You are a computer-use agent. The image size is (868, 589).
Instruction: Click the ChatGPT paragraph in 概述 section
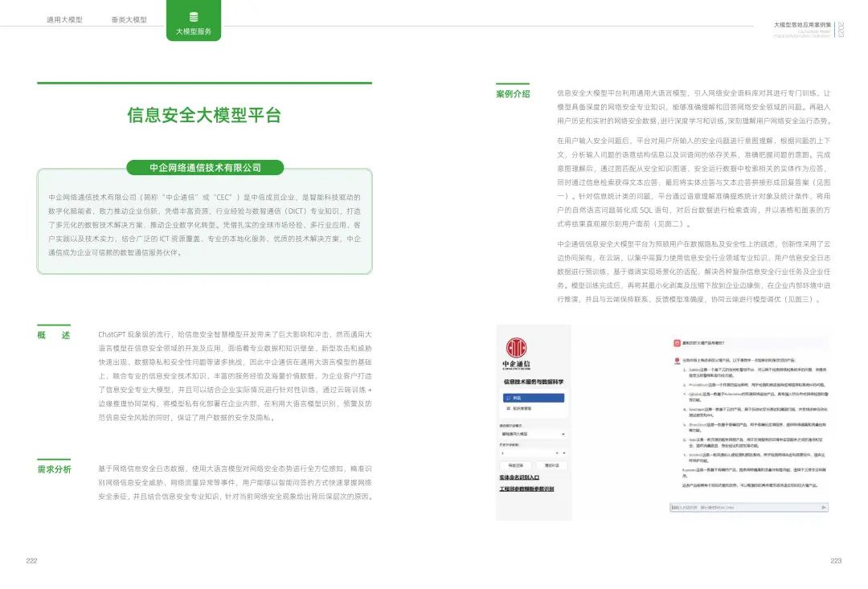point(235,376)
